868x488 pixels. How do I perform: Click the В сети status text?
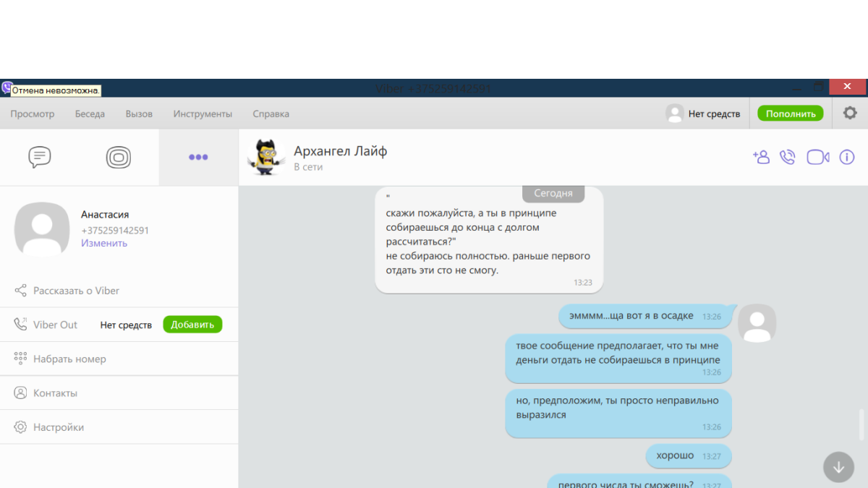(x=308, y=167)
